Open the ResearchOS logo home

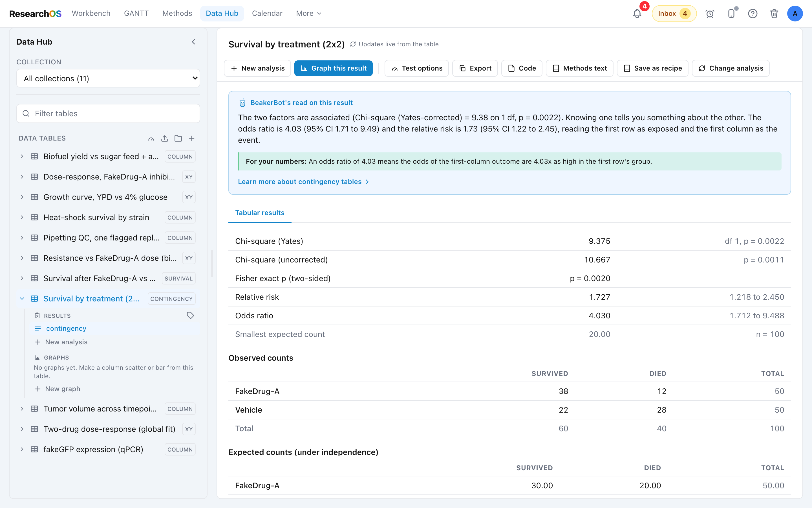35,14
